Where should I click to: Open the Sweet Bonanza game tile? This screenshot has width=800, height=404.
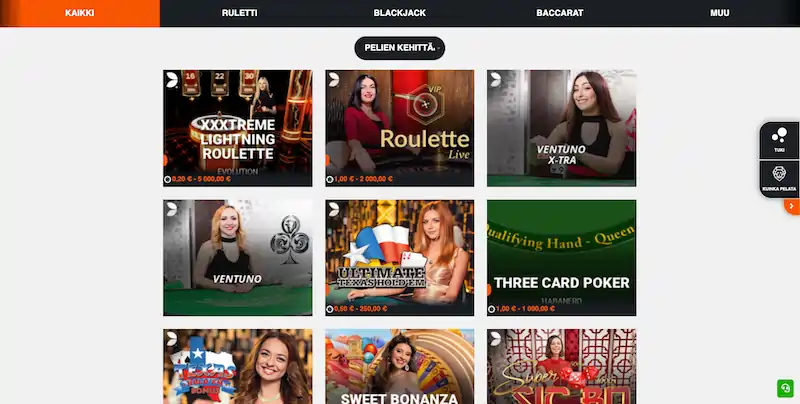(x=399, y=366)
